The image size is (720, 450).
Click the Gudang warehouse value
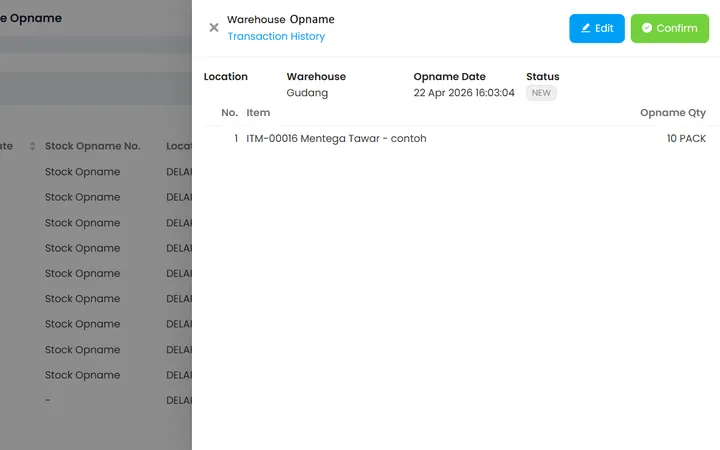(307, 93)
